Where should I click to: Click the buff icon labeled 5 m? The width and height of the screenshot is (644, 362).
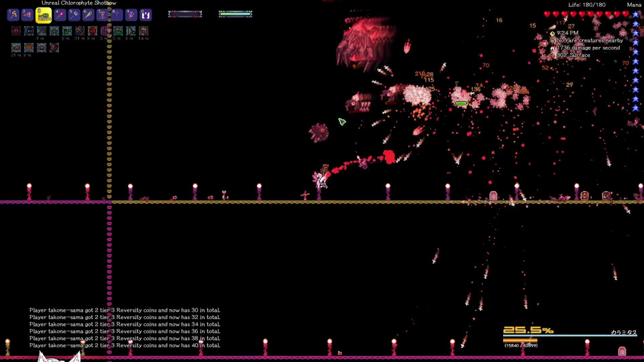tap(118, 31)
